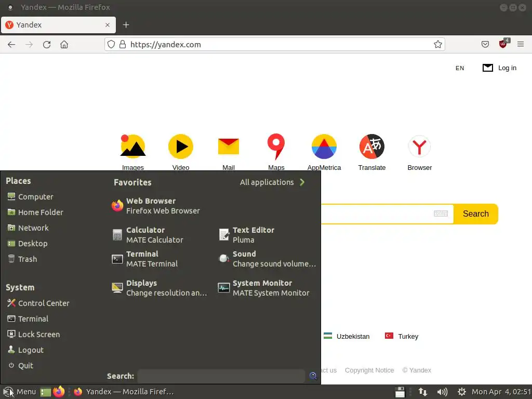This screenshot has width=532, height=399.
Task: Open Sound settings favorite
Action: coord(267,259)
